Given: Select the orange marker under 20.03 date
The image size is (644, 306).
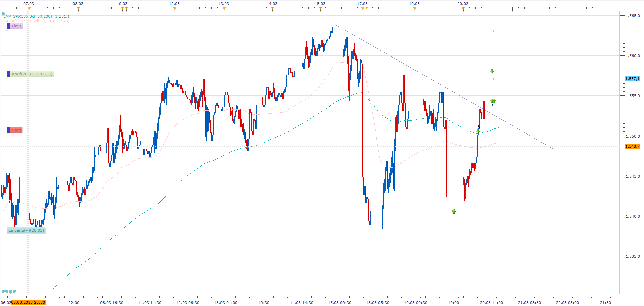Looking at the screenshot, I should [463, 9].
